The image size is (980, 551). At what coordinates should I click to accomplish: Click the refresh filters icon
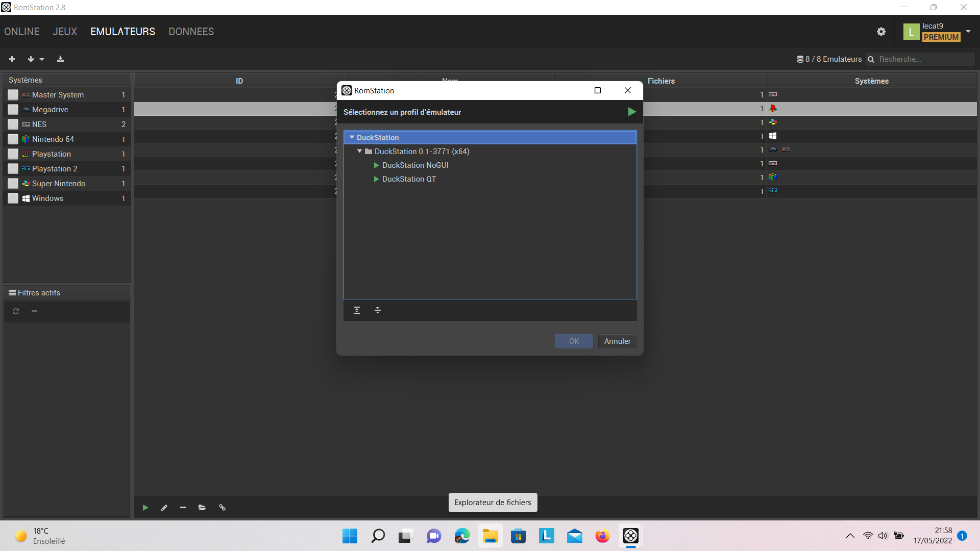(16, 311)
